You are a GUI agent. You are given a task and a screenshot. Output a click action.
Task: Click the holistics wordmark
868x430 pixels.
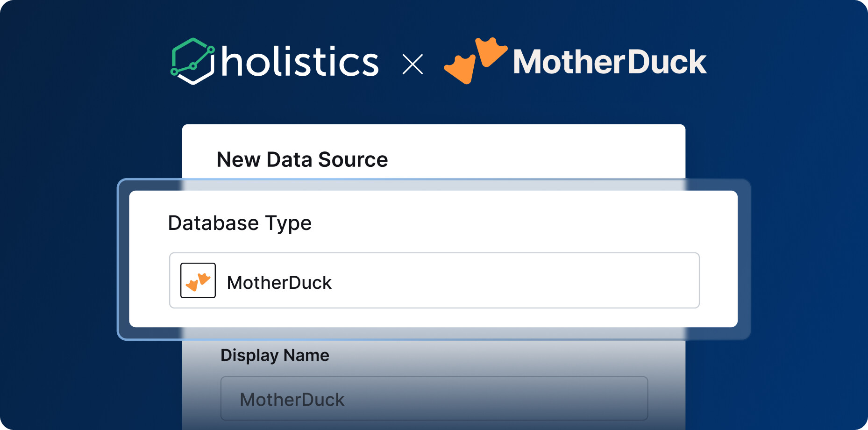coord(300,61)
